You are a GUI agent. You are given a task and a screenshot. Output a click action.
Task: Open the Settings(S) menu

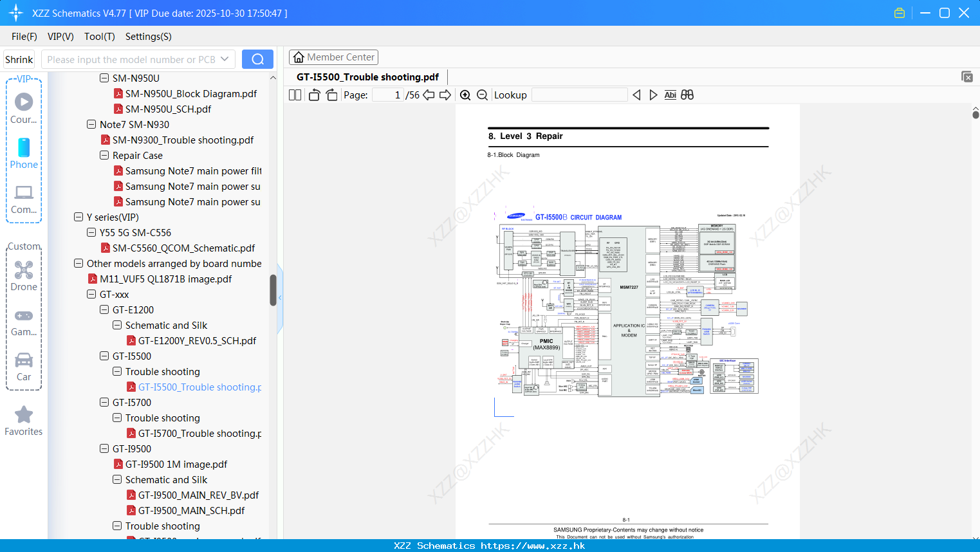click(x=149, y=36)
